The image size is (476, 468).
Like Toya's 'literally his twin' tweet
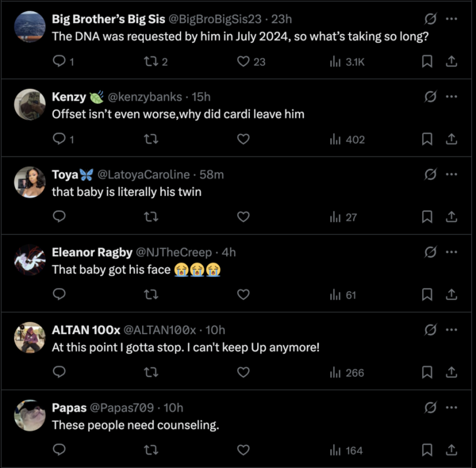click(244, 217)
